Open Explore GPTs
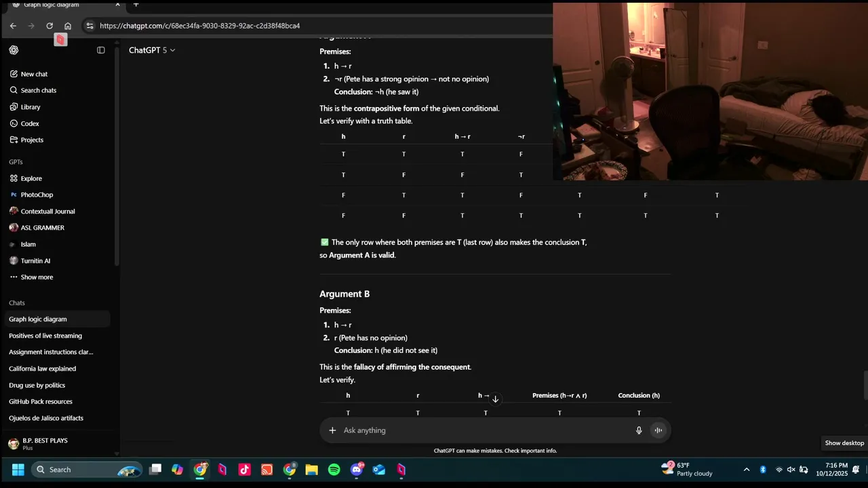This screenshot has width=868, height=488. 31,178
